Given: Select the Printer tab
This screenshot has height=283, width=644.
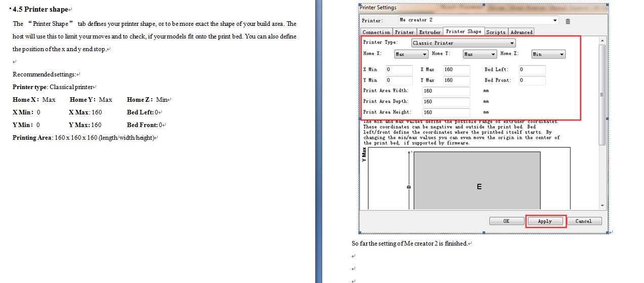Looking at the screenshot, I should click(x=404, y=32).
